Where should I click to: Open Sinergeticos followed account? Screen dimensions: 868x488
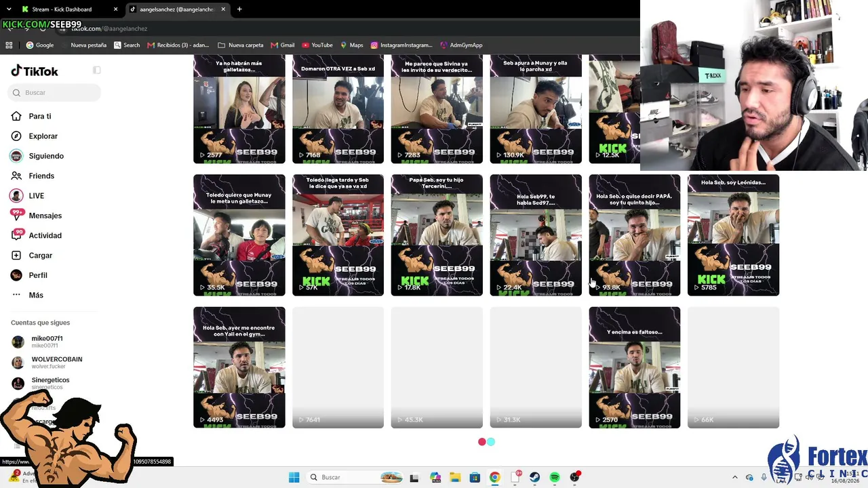pos(47,383)
